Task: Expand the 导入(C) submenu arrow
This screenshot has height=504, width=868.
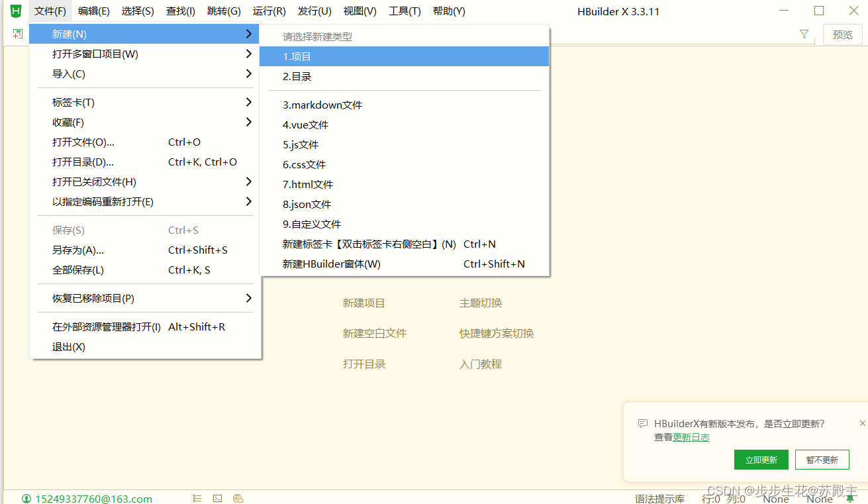Action: pos(248,74)
